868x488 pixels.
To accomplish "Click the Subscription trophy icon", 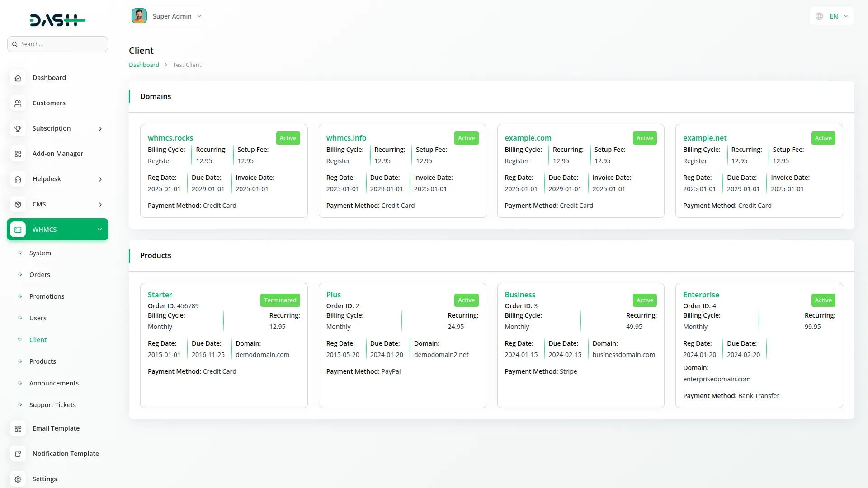I will coord(18,129).
